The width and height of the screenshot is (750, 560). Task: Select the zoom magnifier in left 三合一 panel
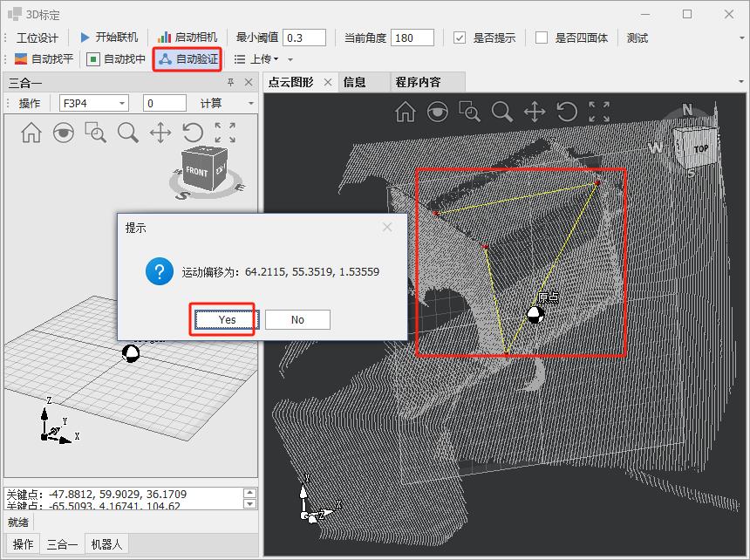coord(128,133)
